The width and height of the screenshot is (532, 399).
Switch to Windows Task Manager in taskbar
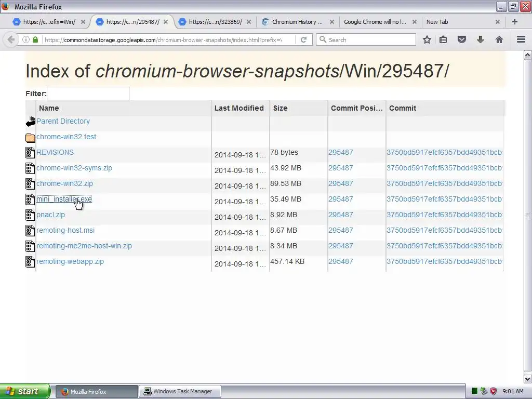click(x=180, y=391)
